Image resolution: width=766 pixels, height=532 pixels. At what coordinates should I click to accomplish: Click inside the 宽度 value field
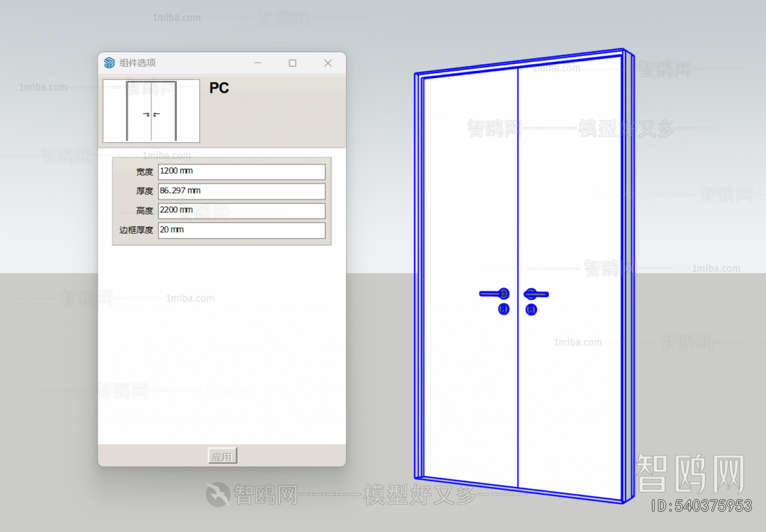coord(240,171)
